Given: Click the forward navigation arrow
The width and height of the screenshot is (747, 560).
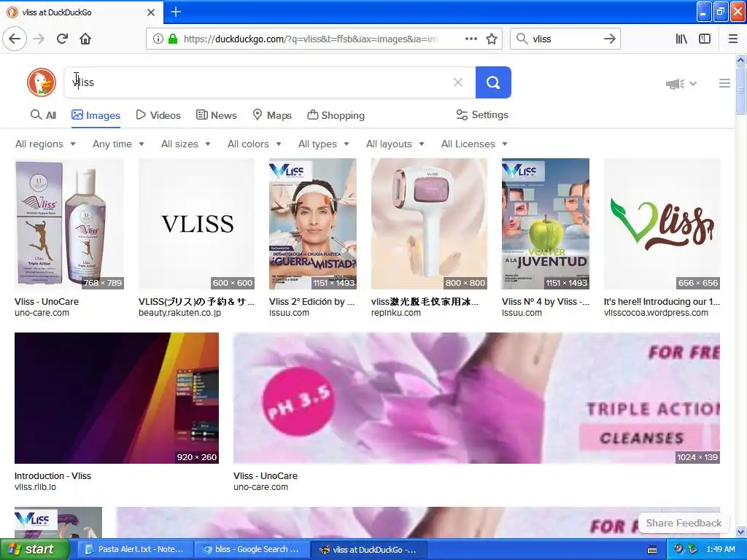Looking at the screenshot, I should [39, 39].
